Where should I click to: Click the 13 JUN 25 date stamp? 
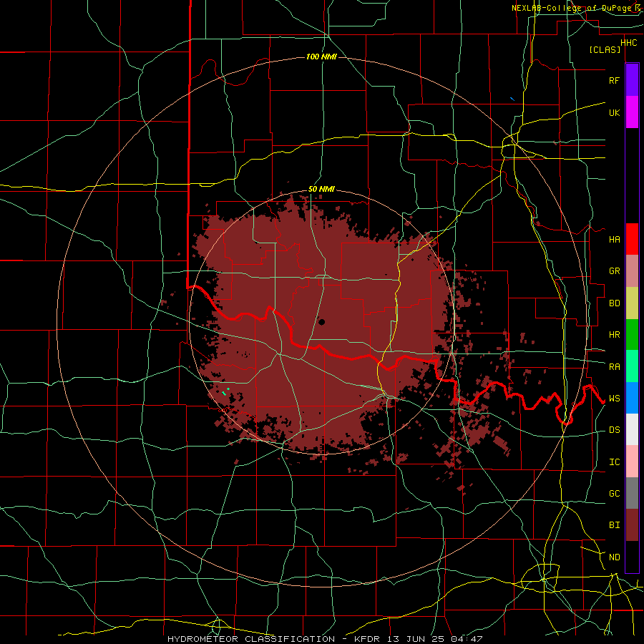418,639
